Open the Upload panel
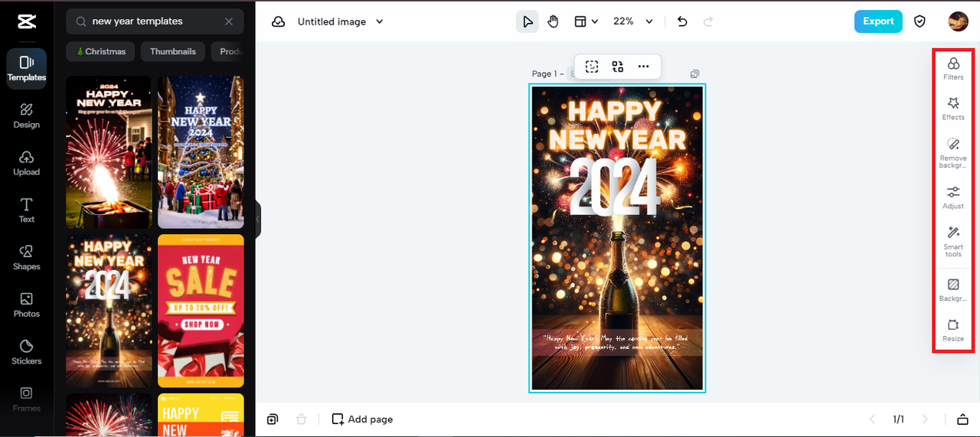Viewport: 980px width, 437px height. pyautogui.click(x=26, y=163)
